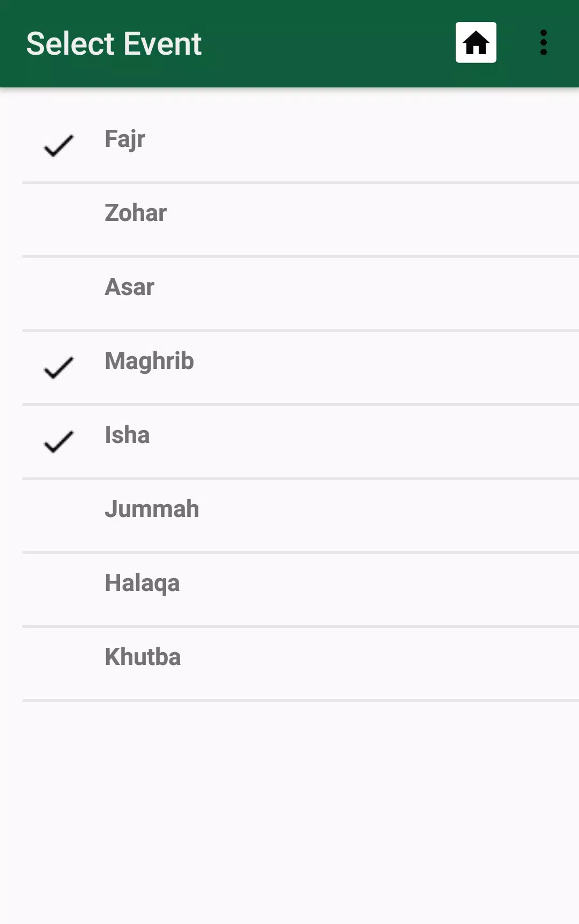579x924 pixels.
Task: Uncheck the checkmark beside Fajr
Action: coord(58,145)
